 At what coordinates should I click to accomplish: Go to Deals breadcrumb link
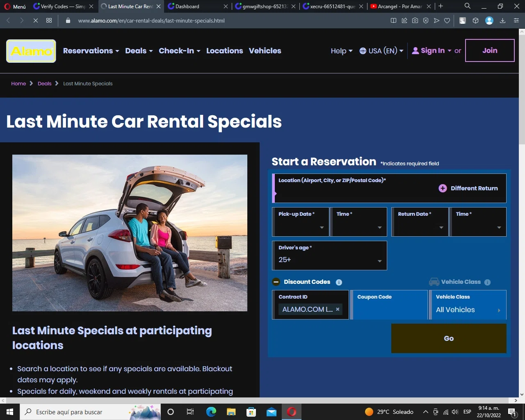[x=45, y=84]
